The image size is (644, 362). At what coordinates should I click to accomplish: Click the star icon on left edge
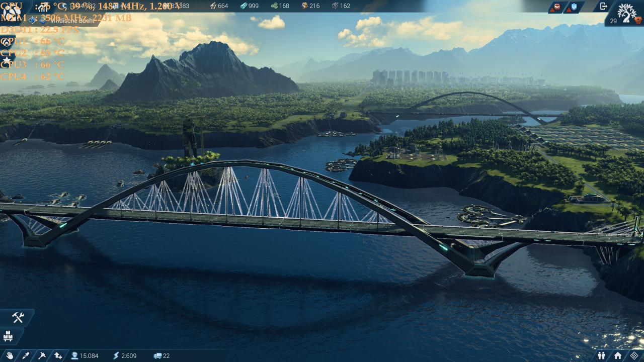(7, 60)
